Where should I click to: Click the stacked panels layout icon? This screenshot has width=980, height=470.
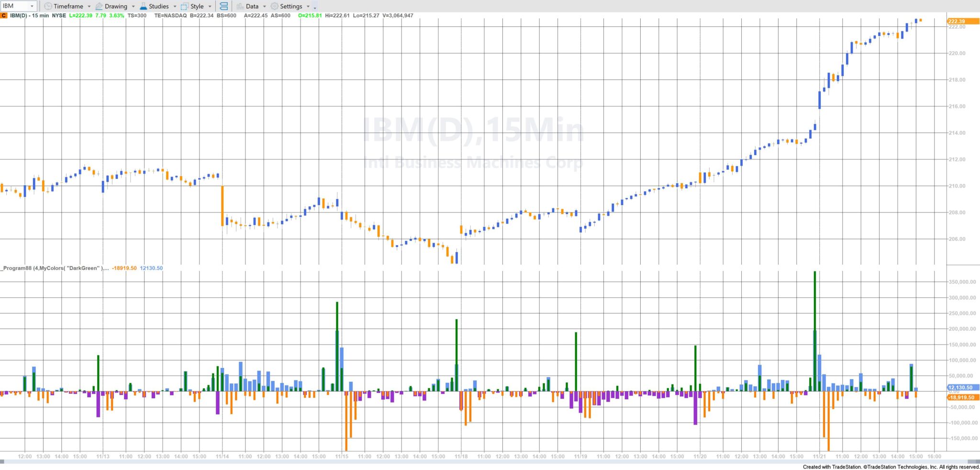223,6
